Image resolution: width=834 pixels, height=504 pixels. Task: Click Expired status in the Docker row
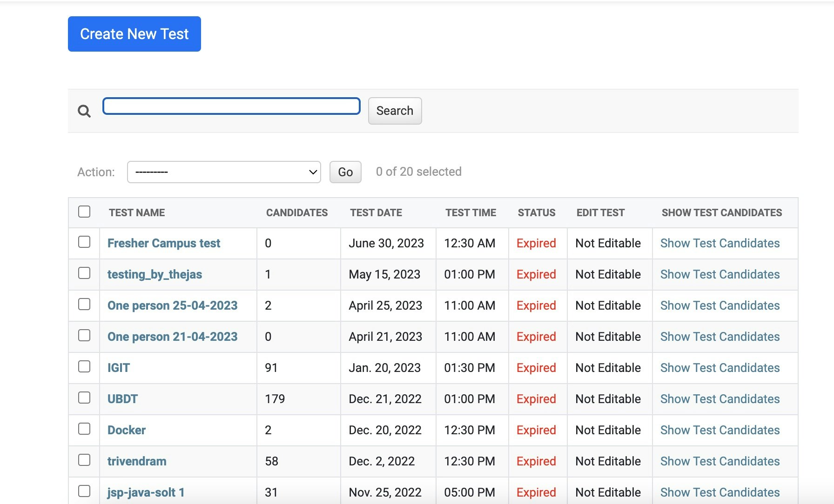point(536,430)
